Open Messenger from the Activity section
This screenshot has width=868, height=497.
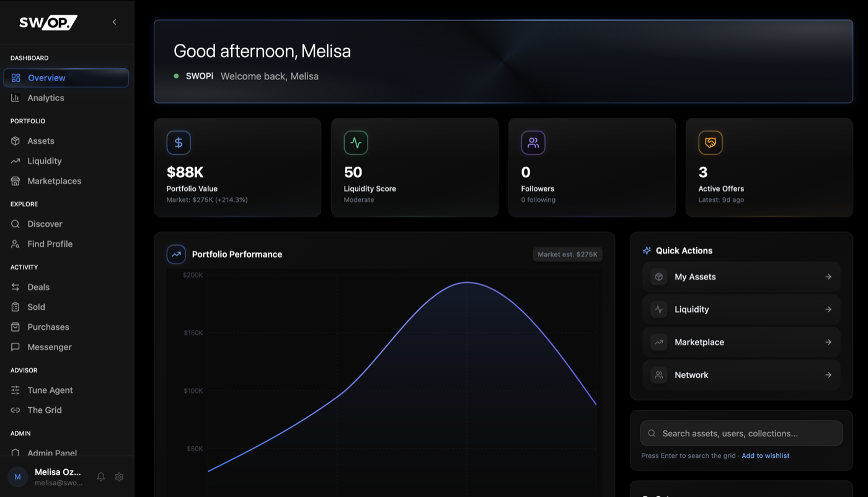tap(50, 347)
